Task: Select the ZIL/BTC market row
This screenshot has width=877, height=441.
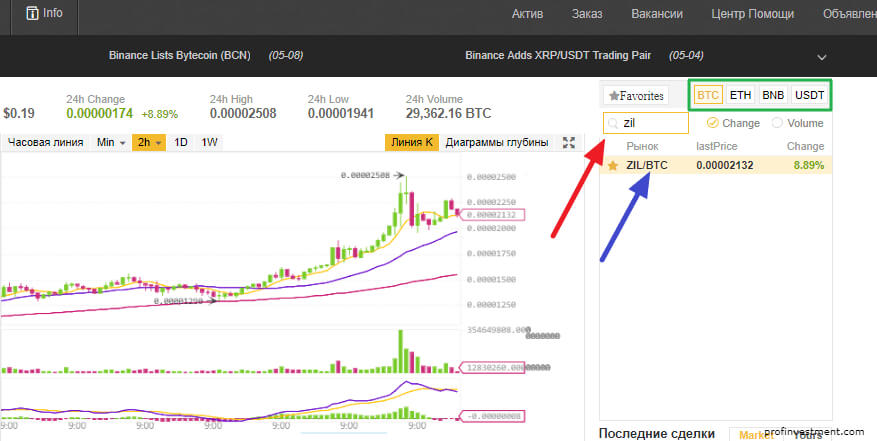Action: pyautogui.click(x=715, y=166)
